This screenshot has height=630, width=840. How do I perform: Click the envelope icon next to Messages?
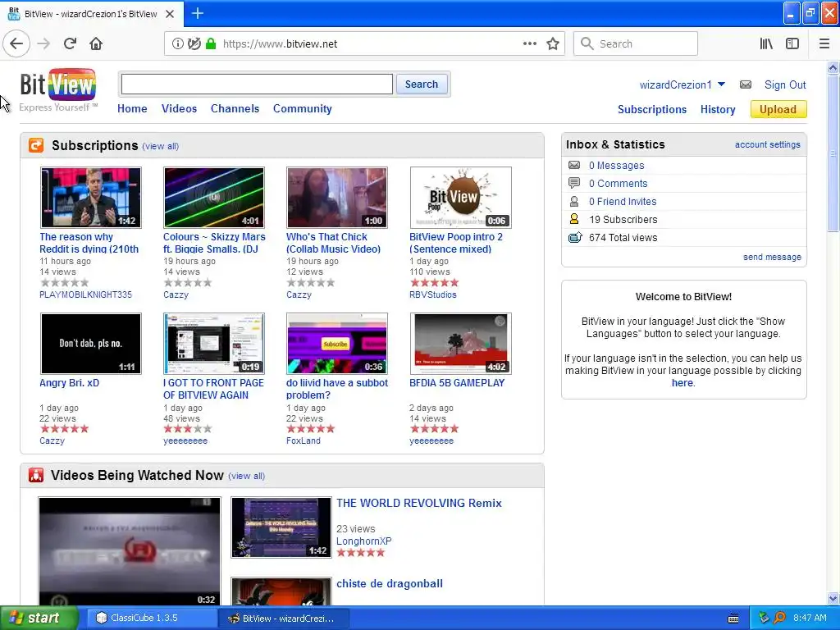(574, 165)
